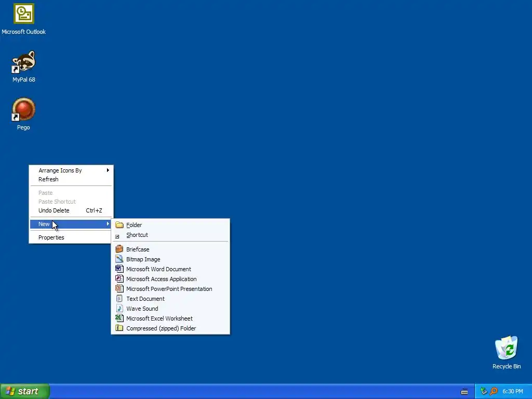This screenshot has height=399, width=532.
Task: Click the 6:30 PM taskbar clock
Action: (x=513, y=391)
